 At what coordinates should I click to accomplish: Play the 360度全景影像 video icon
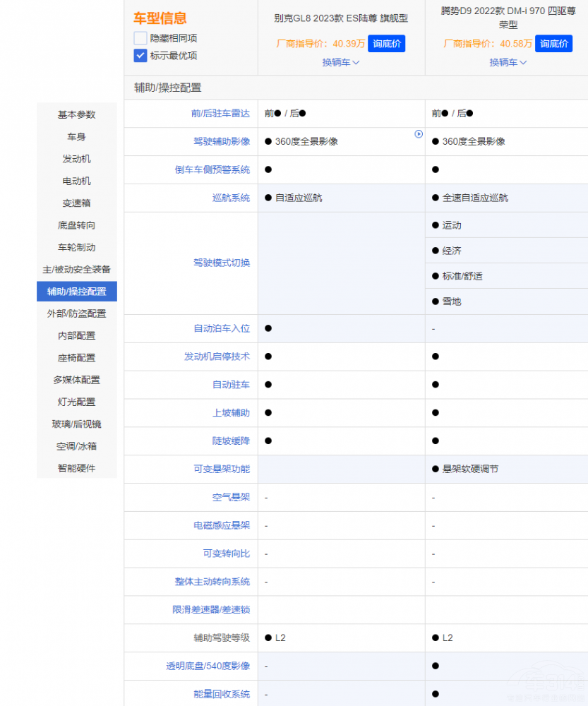click(419, 134)
